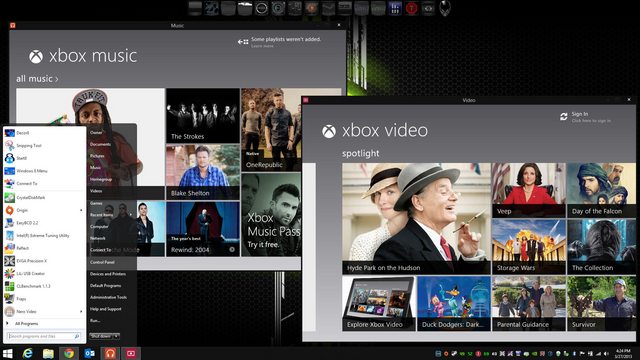Viewport: 640px width, 360px height.
Task: Open Day of the Falcon tile
Action: (601, 190)
